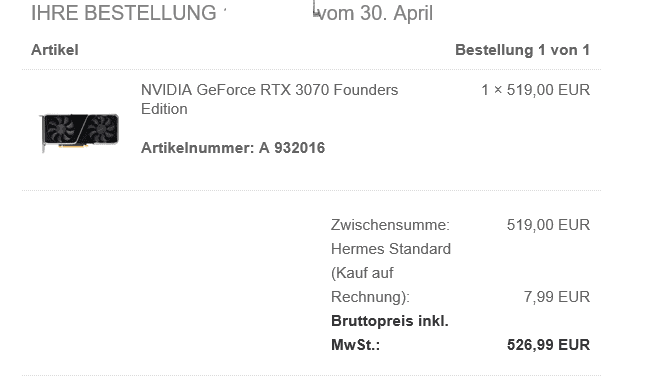Select the Artikelnummer label text
The width and height of the screenshot is (665, 384).
[x=197, y=148]
